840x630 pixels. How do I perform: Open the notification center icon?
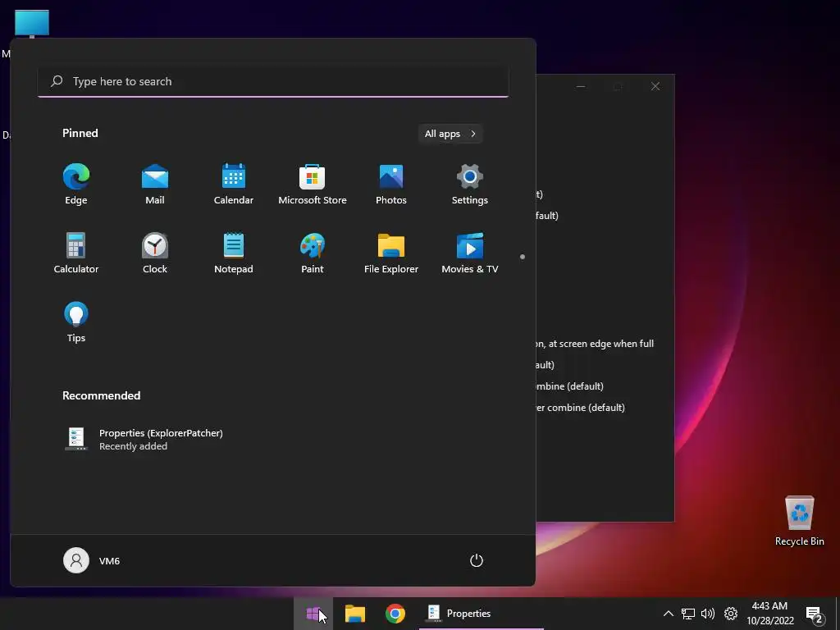815,614
